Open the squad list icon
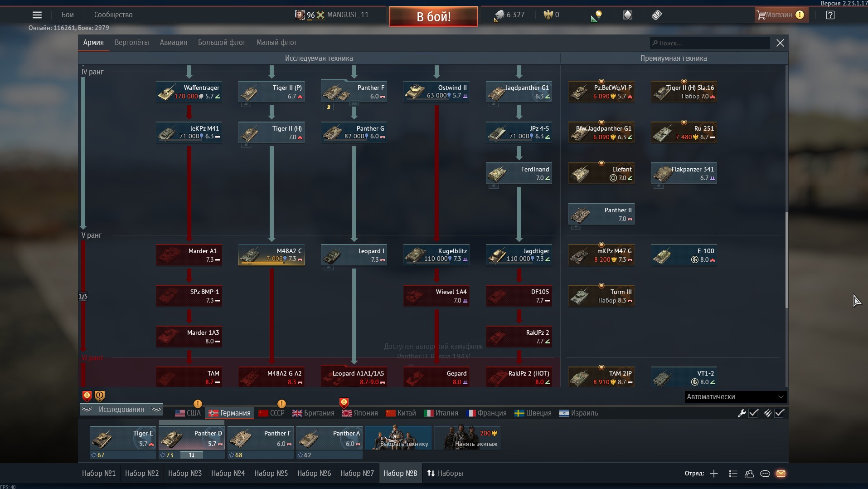 [733, 474]
